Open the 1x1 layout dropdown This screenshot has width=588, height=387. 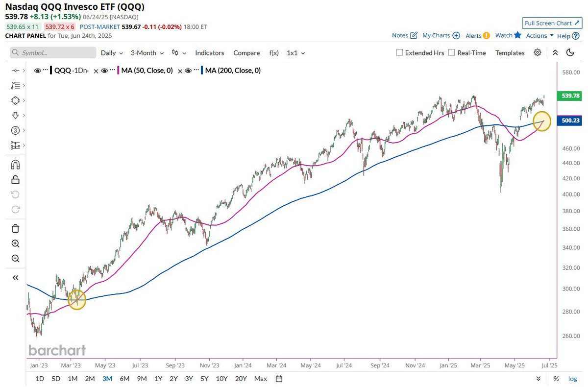coord(295,52)
